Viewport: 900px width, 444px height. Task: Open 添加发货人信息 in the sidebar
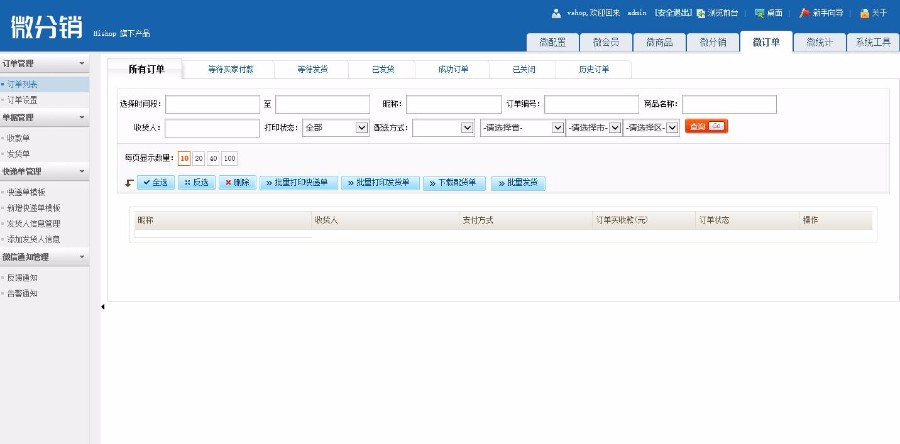click(34, 239)
